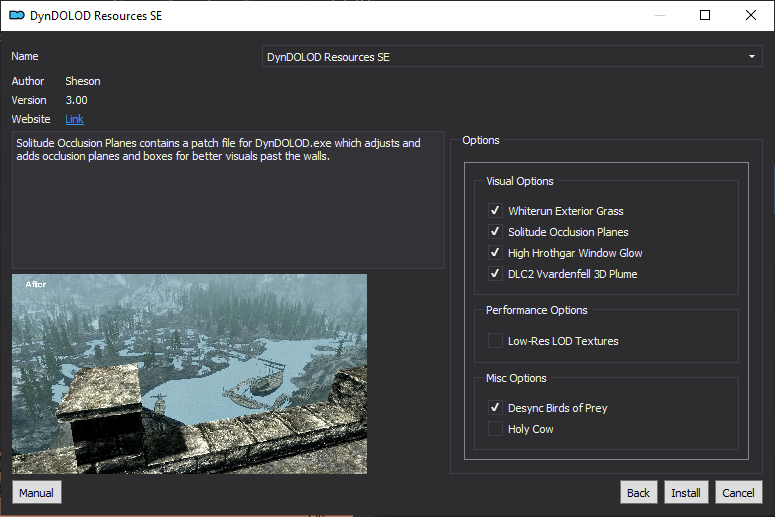Open the Website Link
The height and width of the screenshot is (517, 775).
tap(75, 119)
